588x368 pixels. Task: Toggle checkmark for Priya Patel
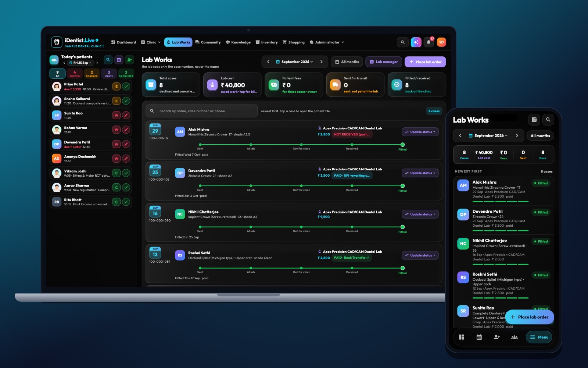[126, 86]
